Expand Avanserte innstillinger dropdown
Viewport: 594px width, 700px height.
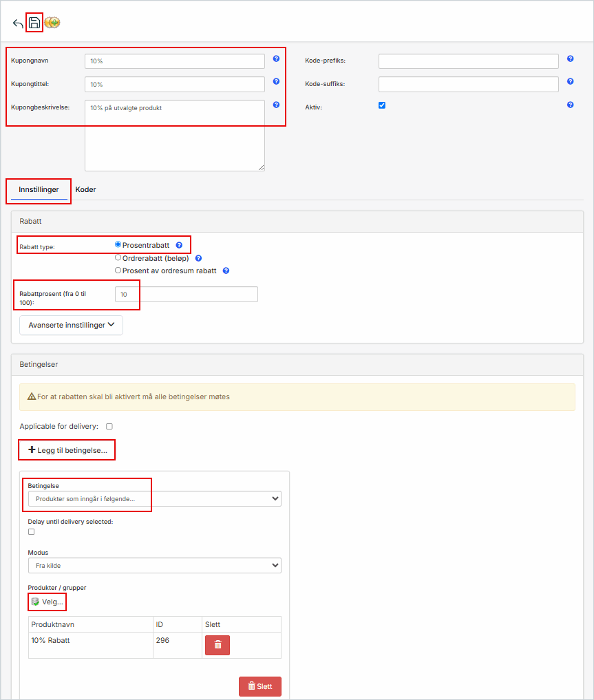[71, 325]
